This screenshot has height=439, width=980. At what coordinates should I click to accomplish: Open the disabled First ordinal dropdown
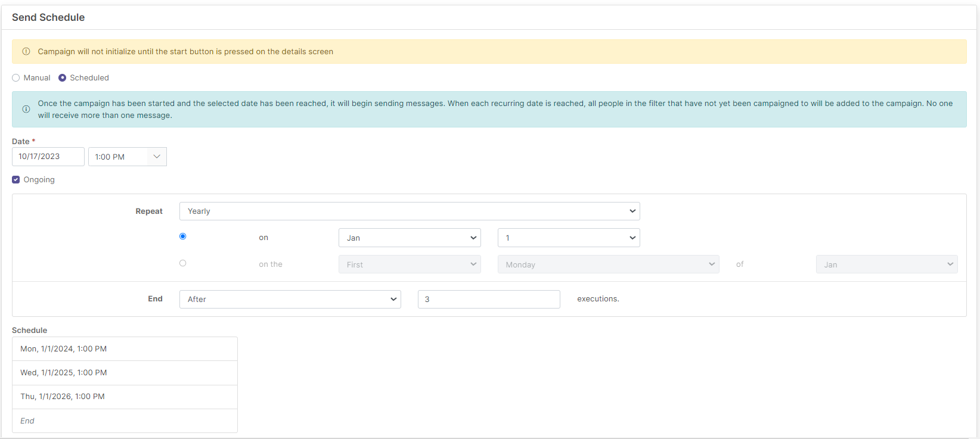(410, 264)
